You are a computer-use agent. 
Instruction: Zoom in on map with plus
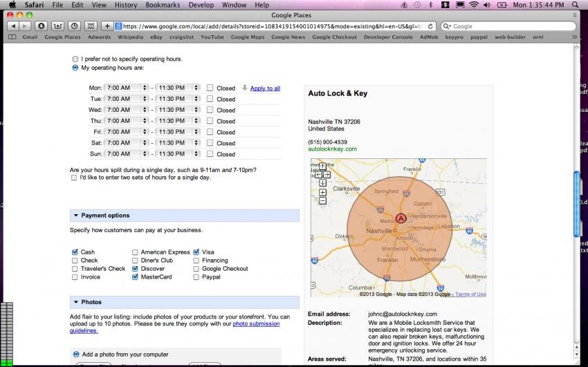point(322,193)
